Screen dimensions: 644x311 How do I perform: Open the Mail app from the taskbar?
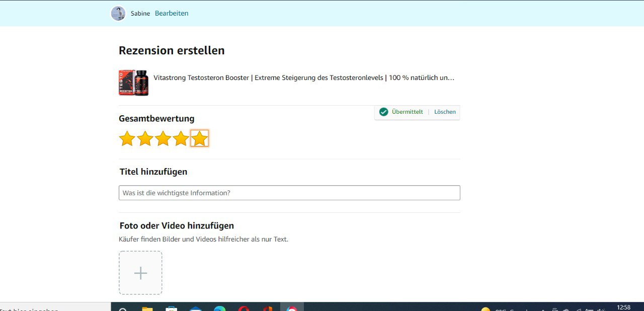[195, 308]
